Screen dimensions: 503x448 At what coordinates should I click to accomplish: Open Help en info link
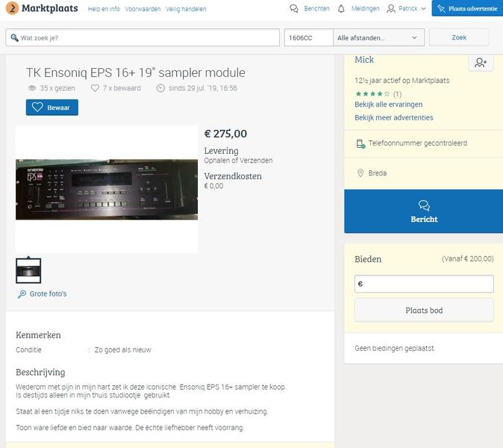pos(104,9)
